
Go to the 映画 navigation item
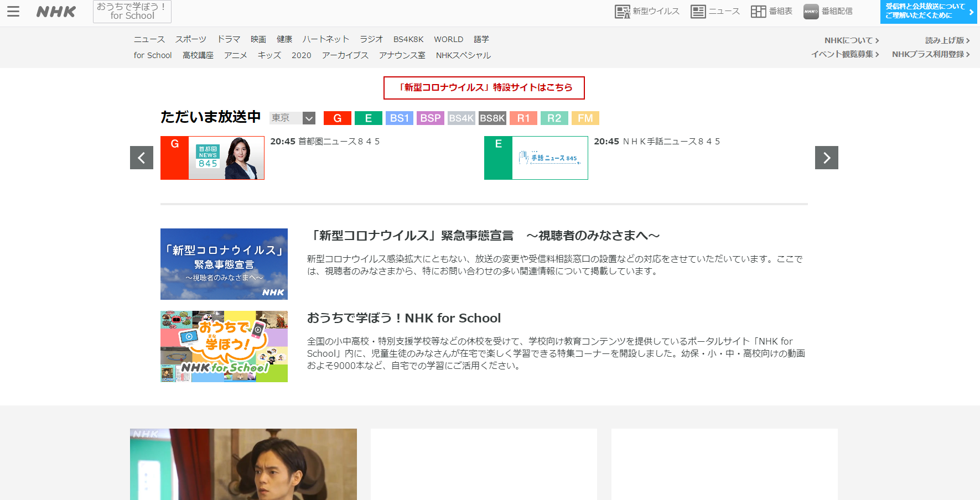point(258,39)
